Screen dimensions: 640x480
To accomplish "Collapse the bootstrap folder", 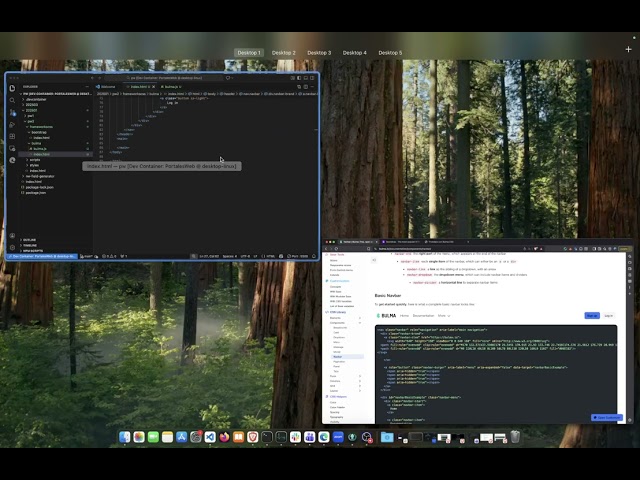I will coord(39,132).
